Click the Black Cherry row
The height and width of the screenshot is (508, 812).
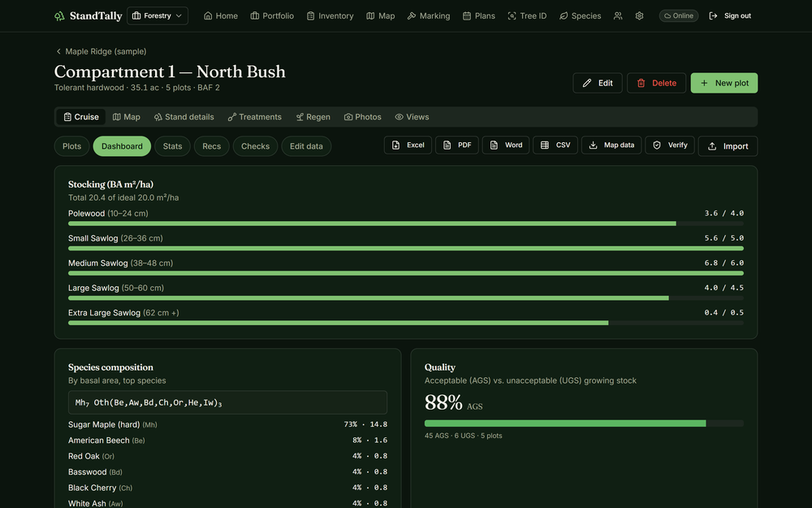tap(228, 488)
